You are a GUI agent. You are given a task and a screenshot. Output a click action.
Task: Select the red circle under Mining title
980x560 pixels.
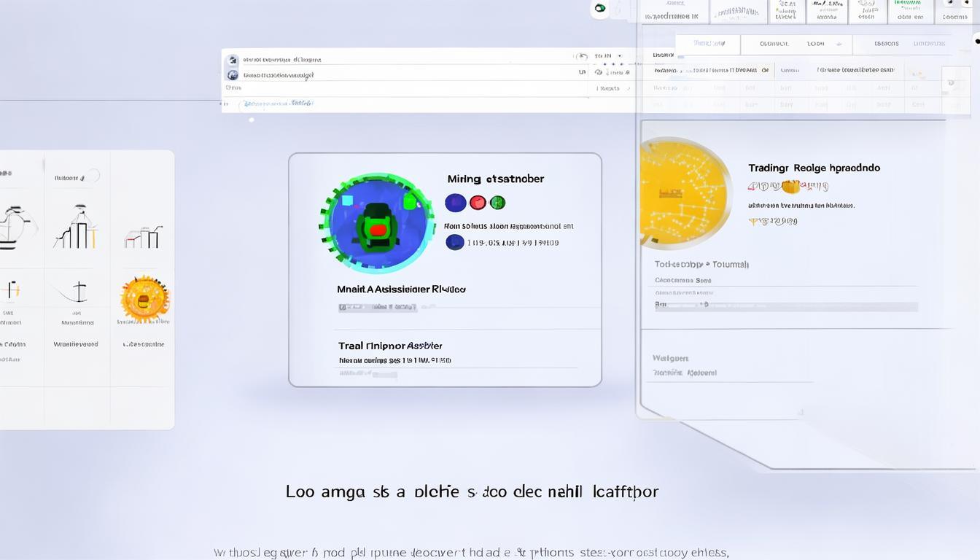(x=478, y=203)
